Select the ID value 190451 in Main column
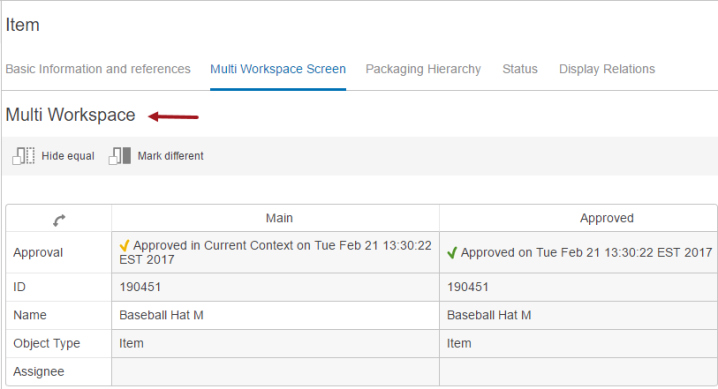Screen dimensions: 718x389 (x=140, y=287)
